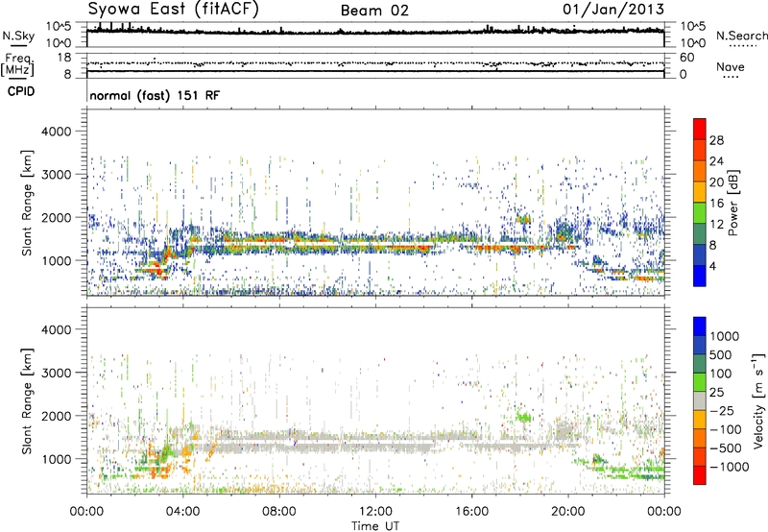This screenshot has height=532, width=768.
Task: Pick the red bottom segment of Velocity colorbar
Action: coord(700,475)
